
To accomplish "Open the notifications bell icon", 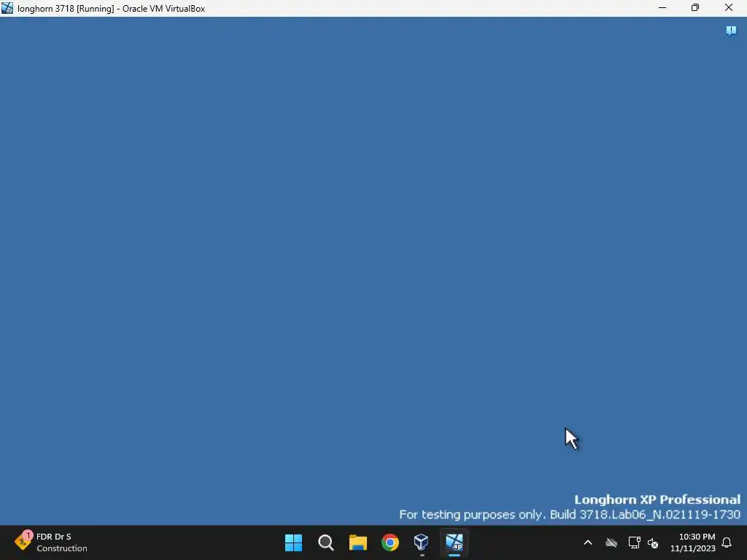I will click(727, 542).
